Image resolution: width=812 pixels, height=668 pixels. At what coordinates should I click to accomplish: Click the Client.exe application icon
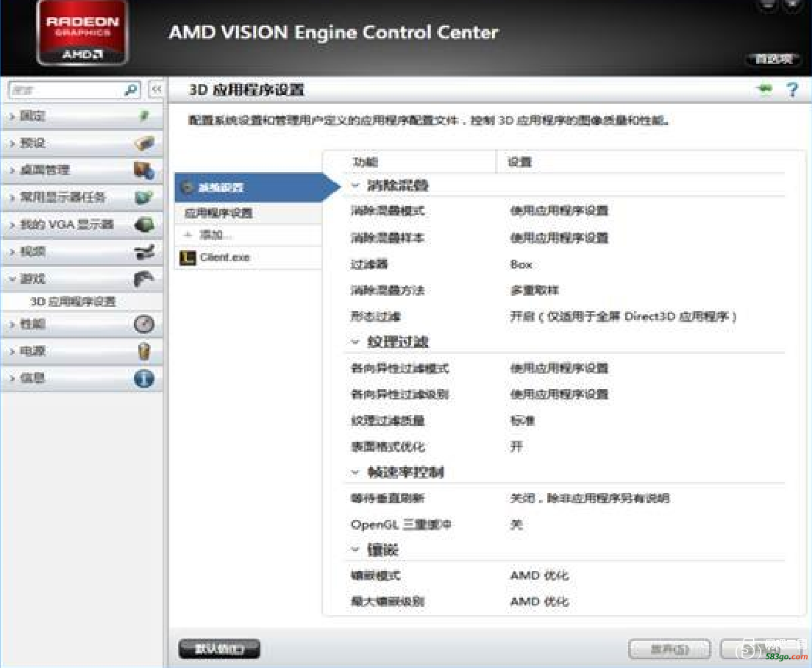coord(188,257)
